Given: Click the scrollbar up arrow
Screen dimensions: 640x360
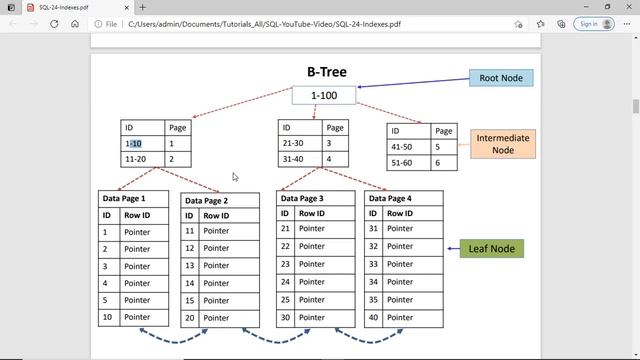Looking at the screenshot, I should tap(636, 38).
